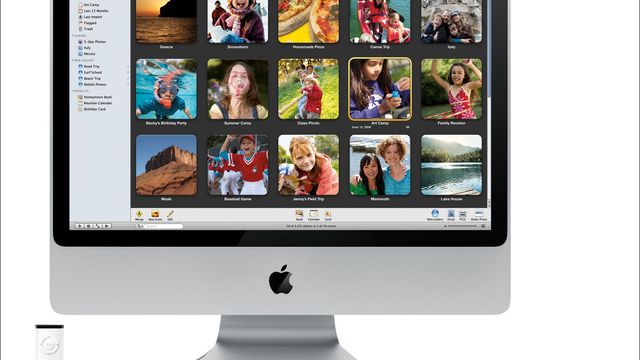Viewport: 640px width, 360px height.
Task: Collapse the Projects section triangle
Action: pyautogui.click(x=73, y=91)
